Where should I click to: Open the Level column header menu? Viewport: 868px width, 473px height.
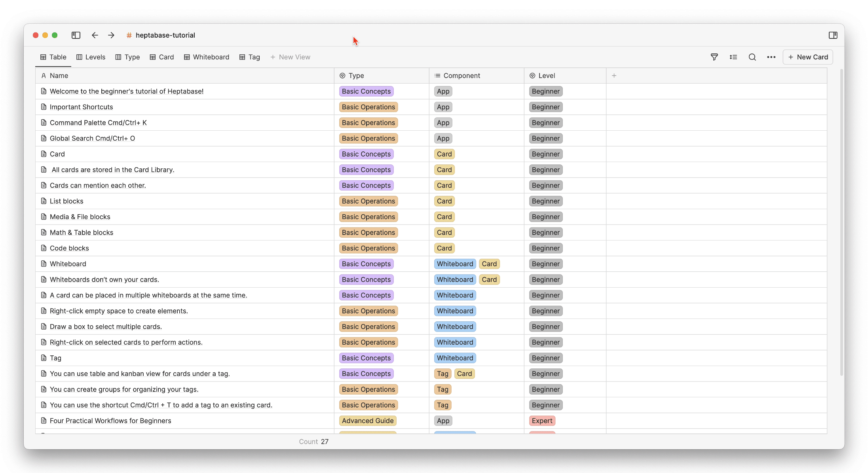point(565,76)
